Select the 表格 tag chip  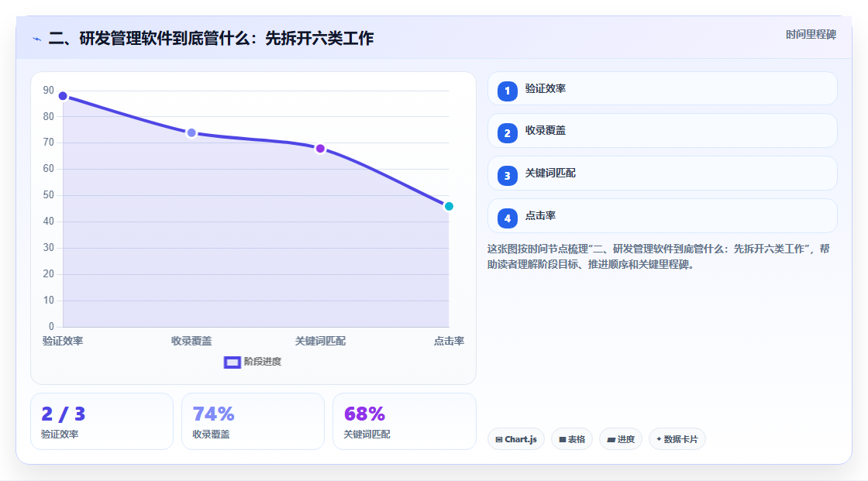572,439
